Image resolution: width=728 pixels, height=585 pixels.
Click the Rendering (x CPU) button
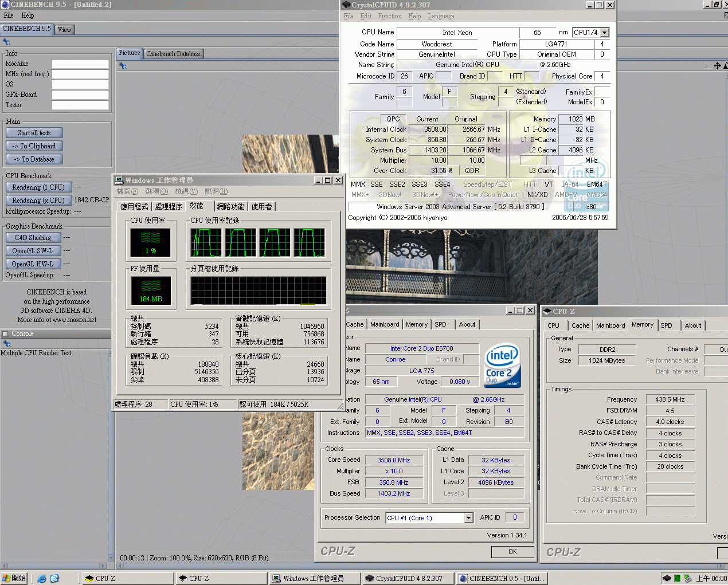pos(38,201)
